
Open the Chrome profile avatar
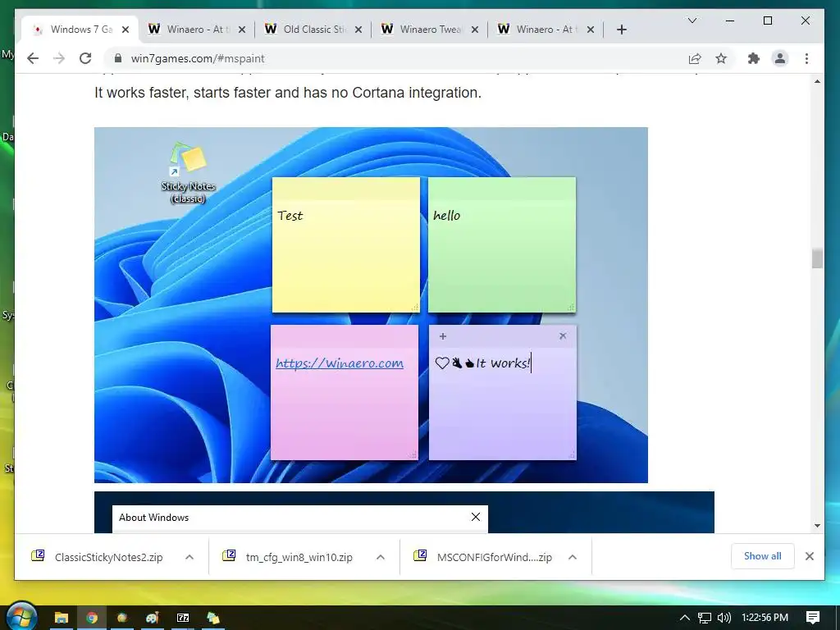780,58
